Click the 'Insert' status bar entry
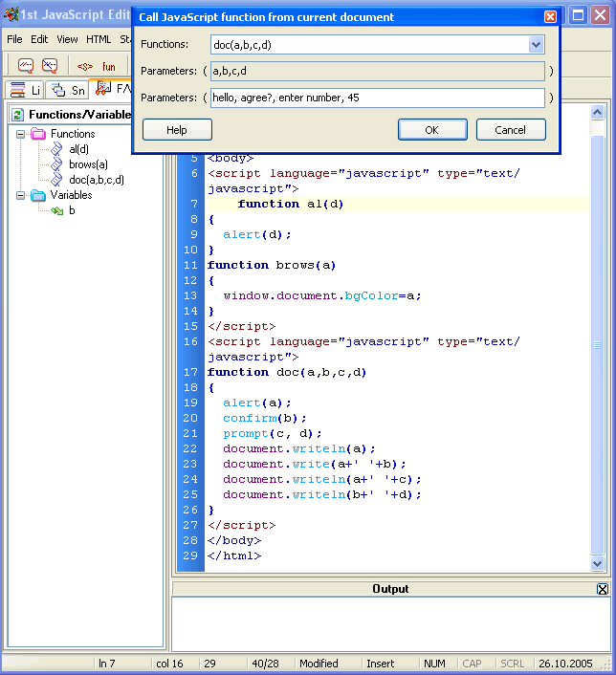 [x=381, y=664]
